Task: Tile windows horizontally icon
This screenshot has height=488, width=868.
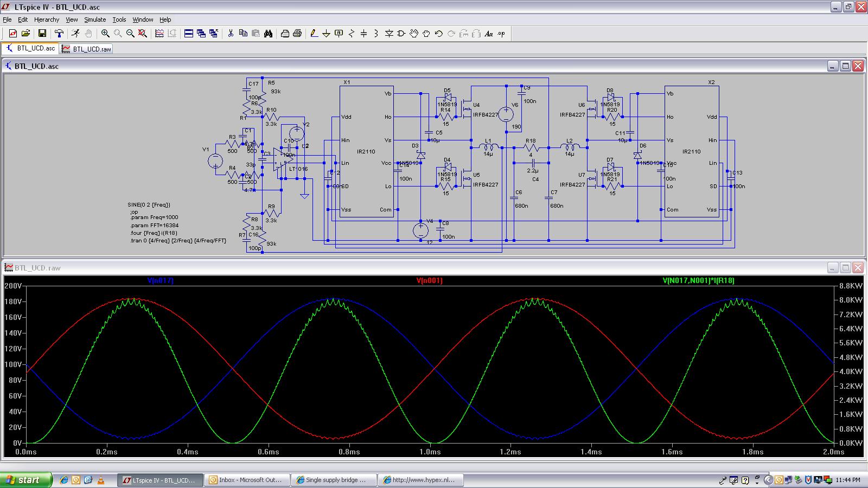Action: click(189, 34)
